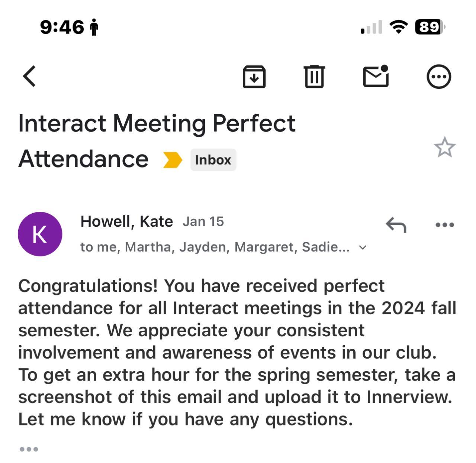Tap the email body text
This screenshot has height=463, width=476.
[x=237, y=352]
